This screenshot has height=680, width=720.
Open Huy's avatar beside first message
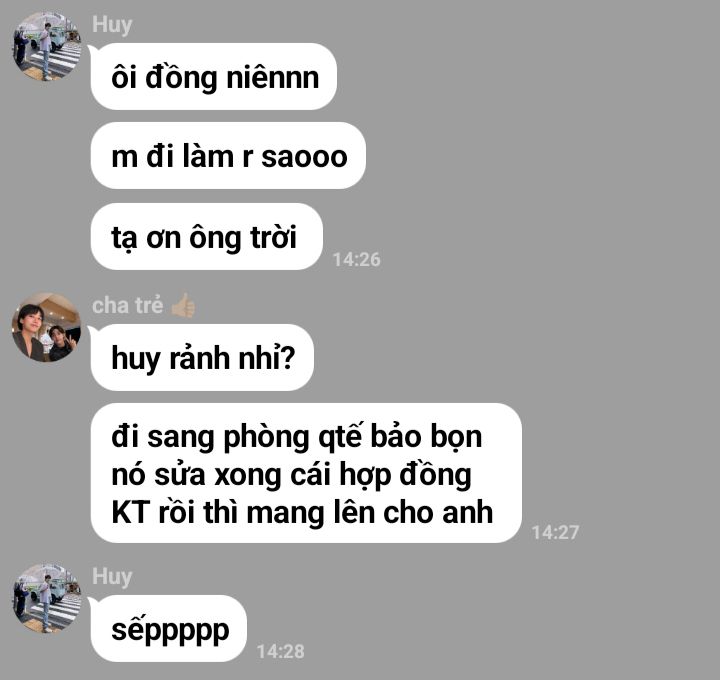(47, 46)
